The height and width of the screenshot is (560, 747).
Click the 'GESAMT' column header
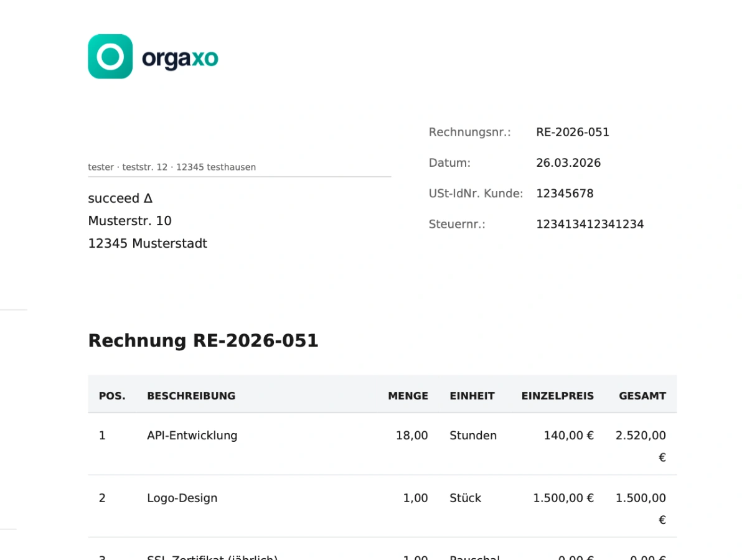pos(642,396)
